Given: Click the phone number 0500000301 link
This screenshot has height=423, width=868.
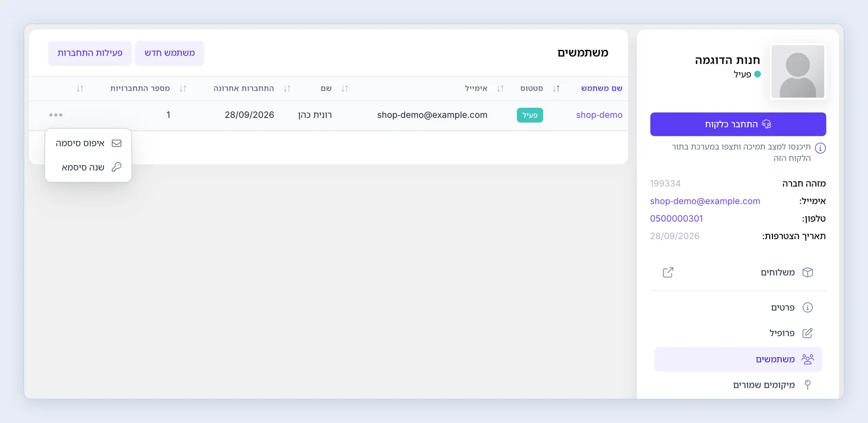Looking at the screenshot, I should [x=676, y=219].
